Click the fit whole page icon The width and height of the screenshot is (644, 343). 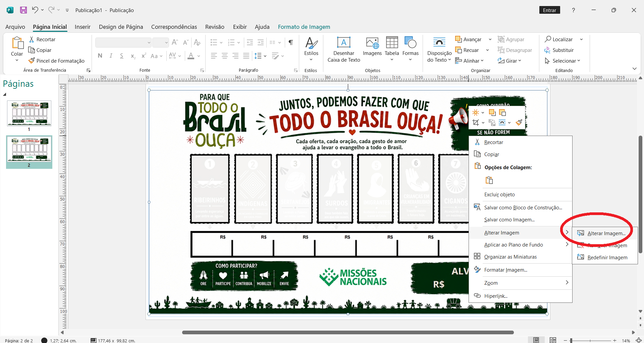coord(639,340)
